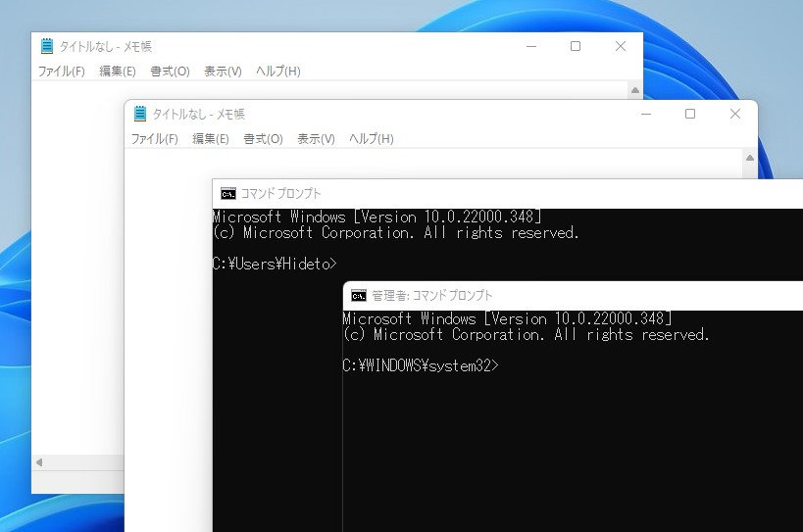Maximize the front Notepad window
The image size is (803, 532).
(690, 114)
